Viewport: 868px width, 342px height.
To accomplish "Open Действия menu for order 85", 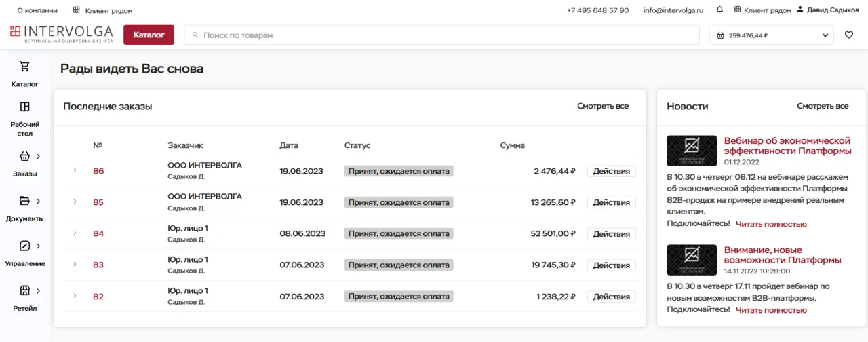I will pos(611,202).
